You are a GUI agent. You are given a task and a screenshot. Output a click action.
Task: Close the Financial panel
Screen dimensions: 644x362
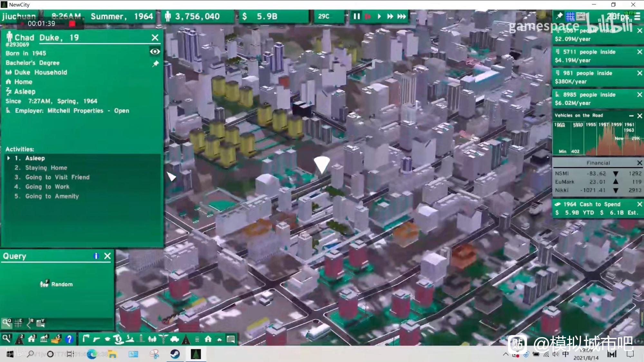click(639, 163)
